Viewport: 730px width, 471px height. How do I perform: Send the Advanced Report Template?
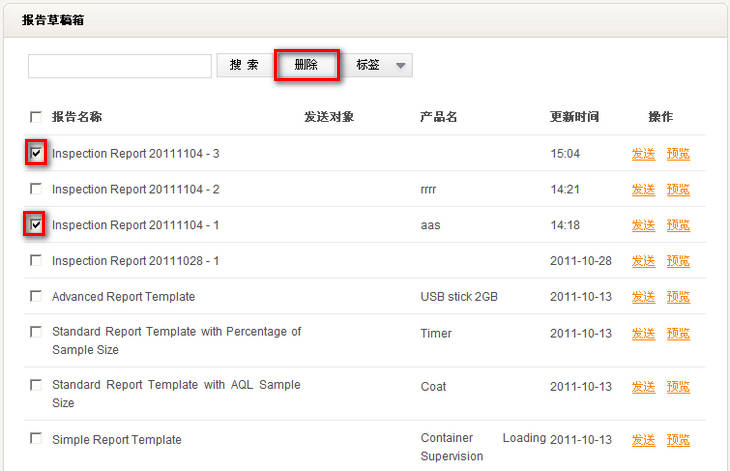(x=643, y=297)
